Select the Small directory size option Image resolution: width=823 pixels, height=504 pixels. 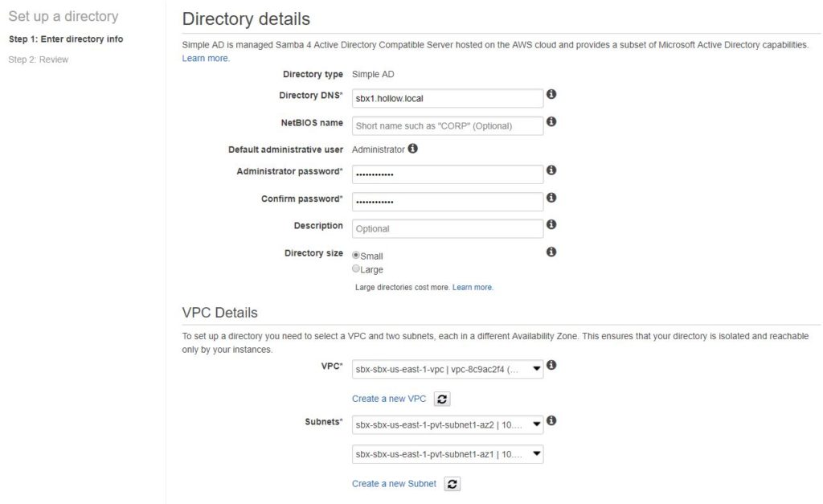356,256
